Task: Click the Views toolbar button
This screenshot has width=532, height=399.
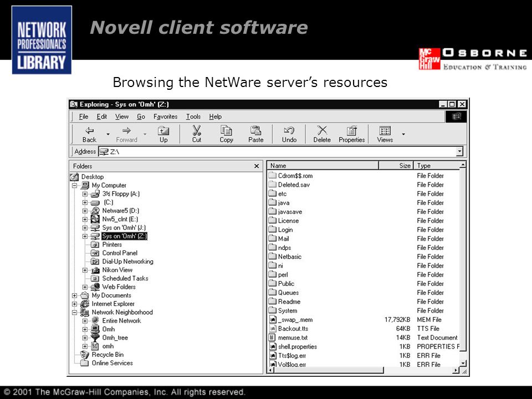Action: [385, 134]
